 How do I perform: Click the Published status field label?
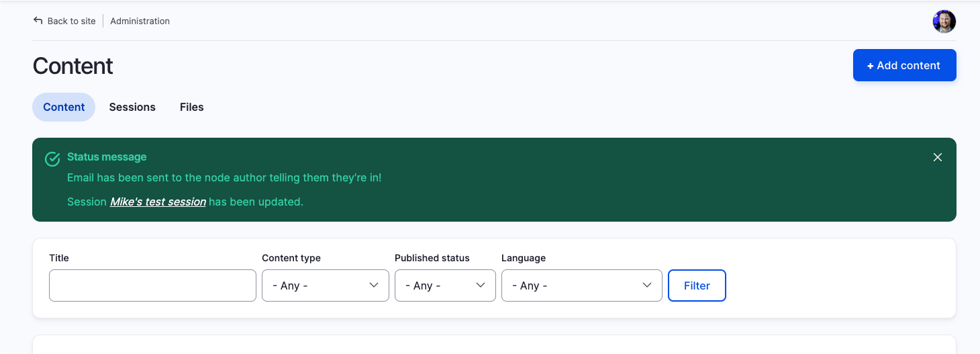pos(432,258)
